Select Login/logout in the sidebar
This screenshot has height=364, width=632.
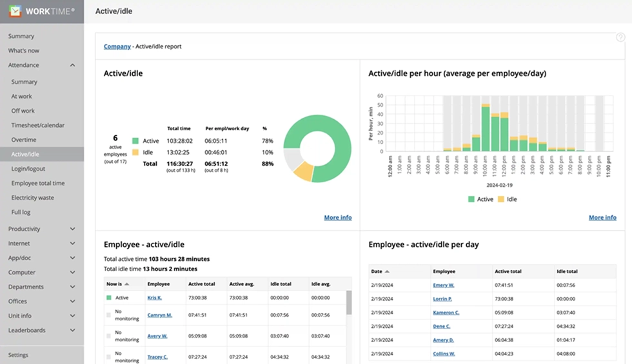pos(28,169)
